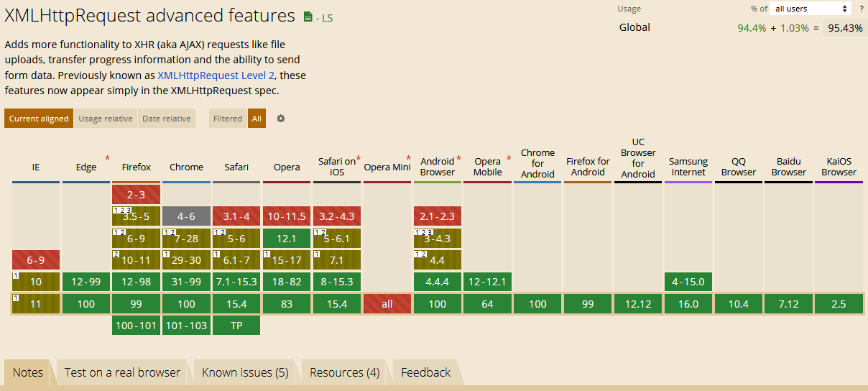Open the Resources (4) tab
Viewport: 868px width, 391px height.
[344, 372]
